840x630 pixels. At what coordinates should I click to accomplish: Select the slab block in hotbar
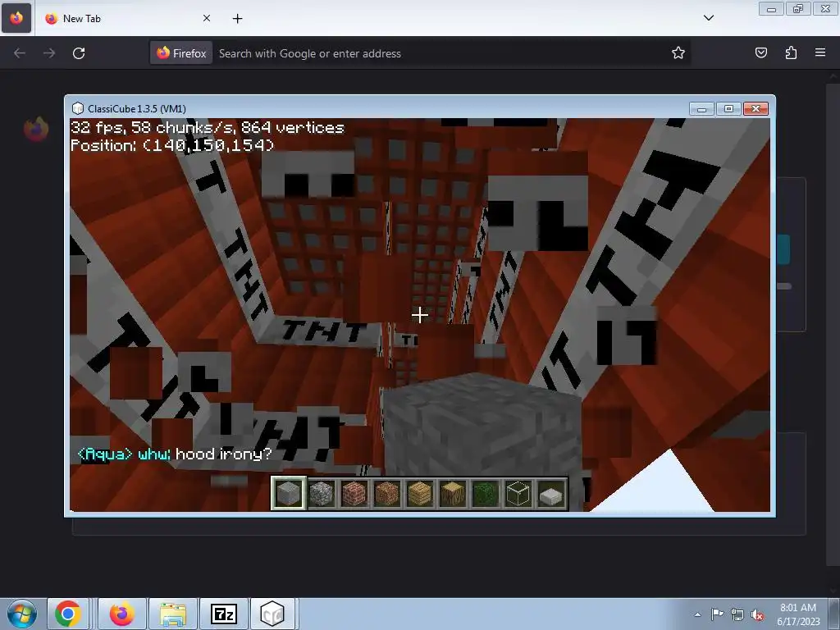pyautogui.click(x=550, y=493)
